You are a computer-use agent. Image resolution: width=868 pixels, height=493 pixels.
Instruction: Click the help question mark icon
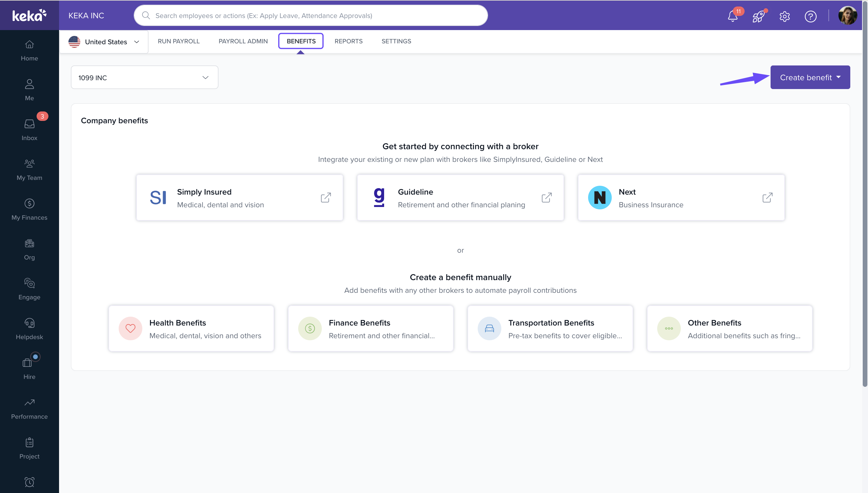click(x=810, y=16)
